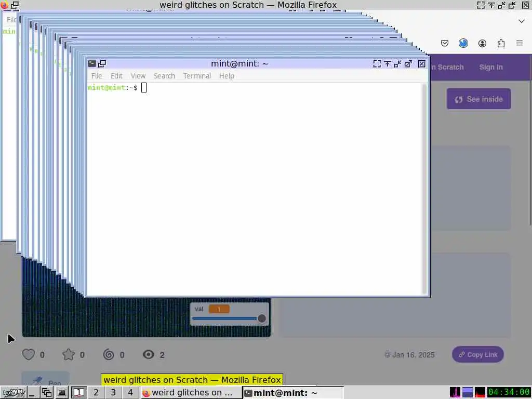Open the Edit menu in the front terminal
Viewport: 532px width, 399px height.
(116, 76)
